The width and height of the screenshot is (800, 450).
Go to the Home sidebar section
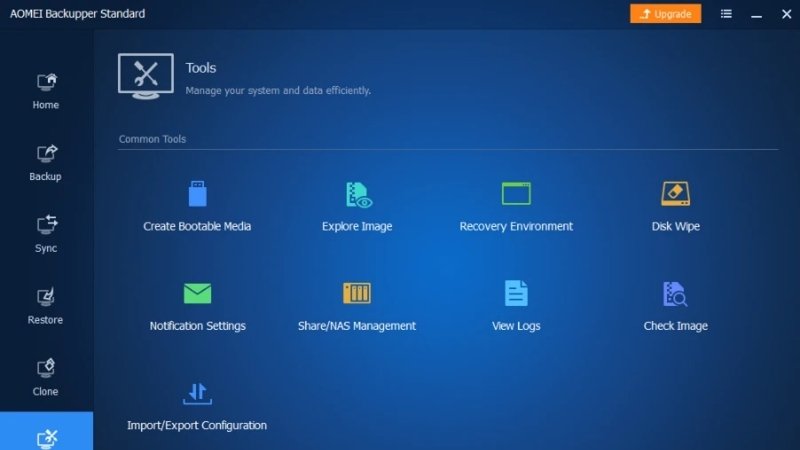pyautogui.click(x=46, y=91)
